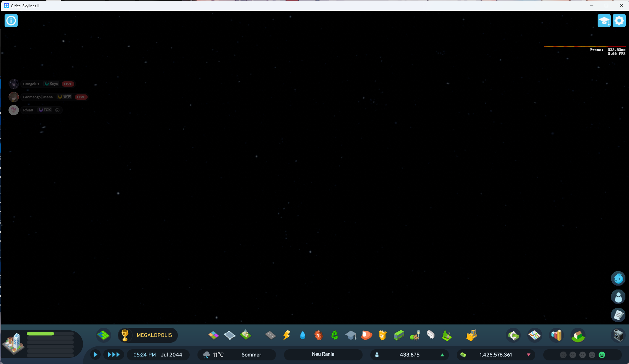629x364 pixels.
Task: Open the Communications speech bubble menu
Action: [431, 335]
